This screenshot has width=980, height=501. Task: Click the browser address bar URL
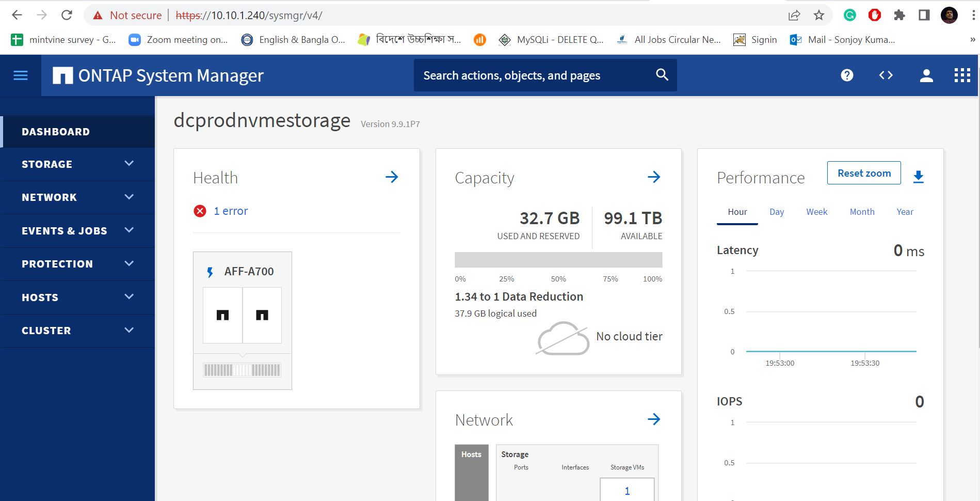point(249,15)
